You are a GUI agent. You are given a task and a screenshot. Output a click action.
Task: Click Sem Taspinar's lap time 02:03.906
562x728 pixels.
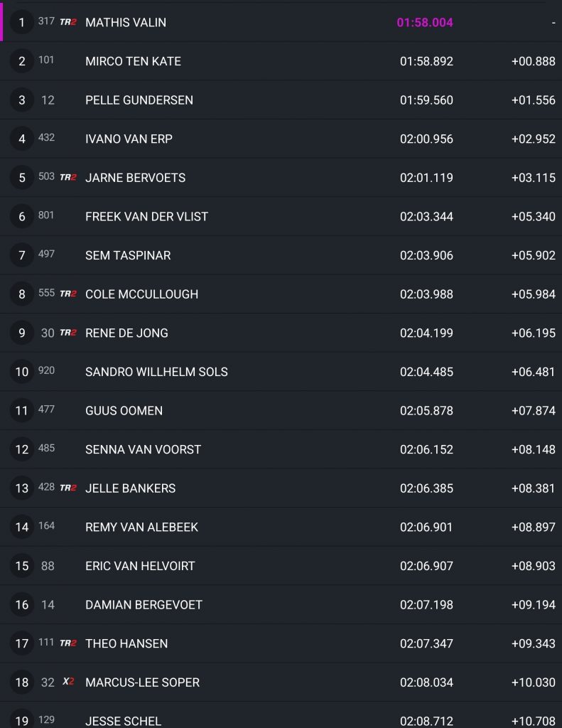(x=426, y=255)
